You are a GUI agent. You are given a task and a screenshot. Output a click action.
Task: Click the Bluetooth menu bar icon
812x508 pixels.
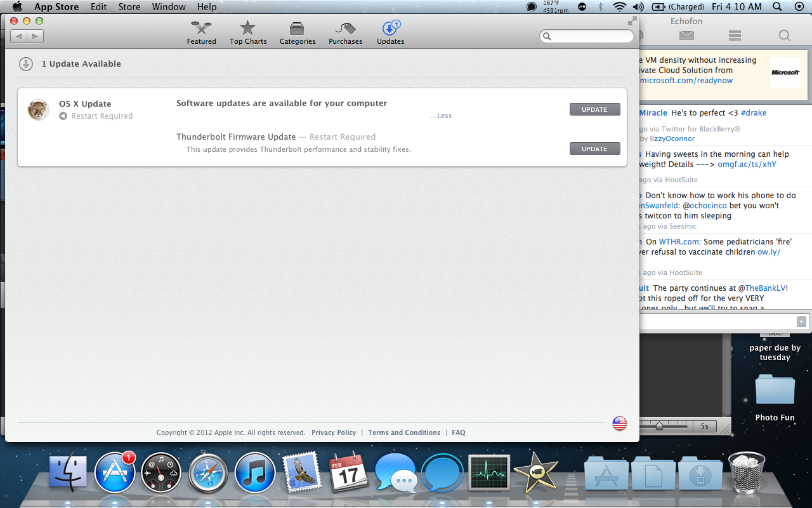coord(600,7)
